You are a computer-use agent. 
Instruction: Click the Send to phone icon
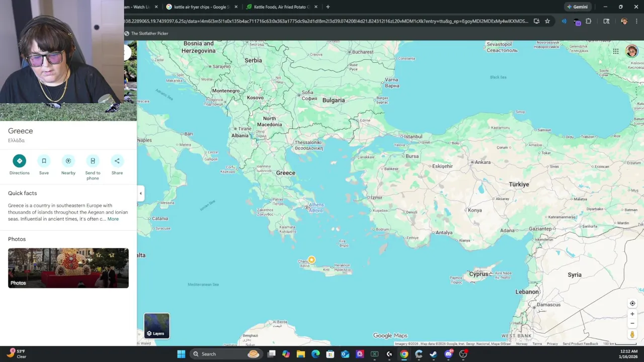click(93, 161)
